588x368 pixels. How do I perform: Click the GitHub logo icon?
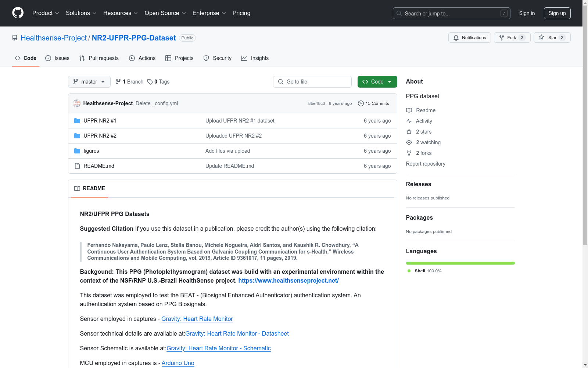pyautogui.click(x=18, y=13)
